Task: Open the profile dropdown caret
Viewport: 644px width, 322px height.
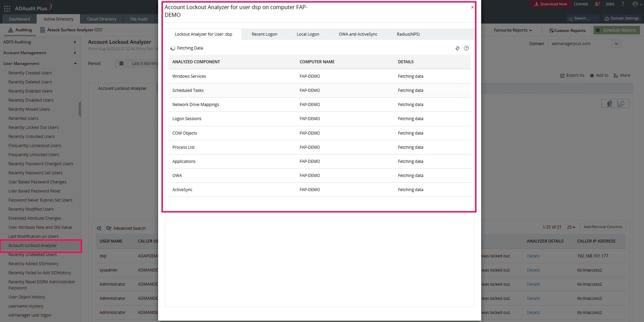Action: click(641, 4)
